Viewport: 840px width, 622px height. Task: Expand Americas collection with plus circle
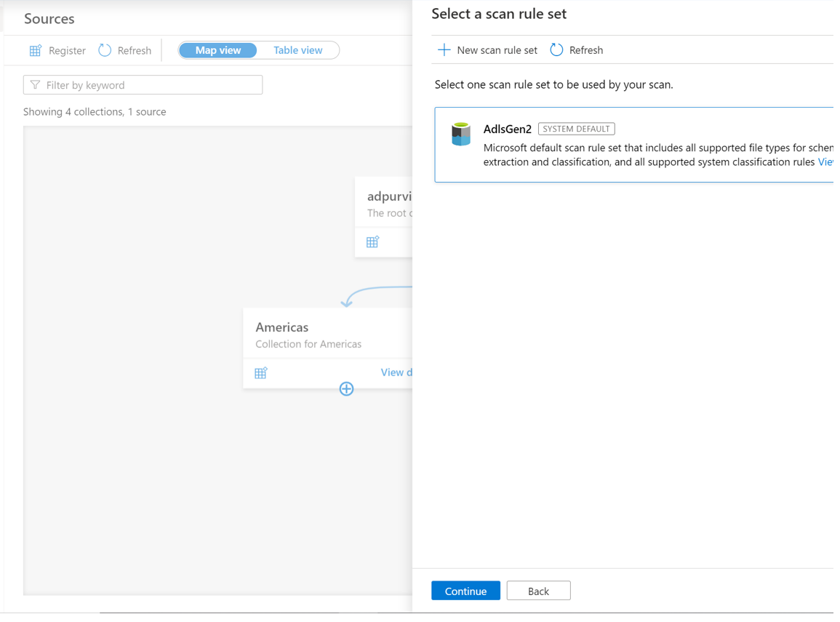click(346, 389)
